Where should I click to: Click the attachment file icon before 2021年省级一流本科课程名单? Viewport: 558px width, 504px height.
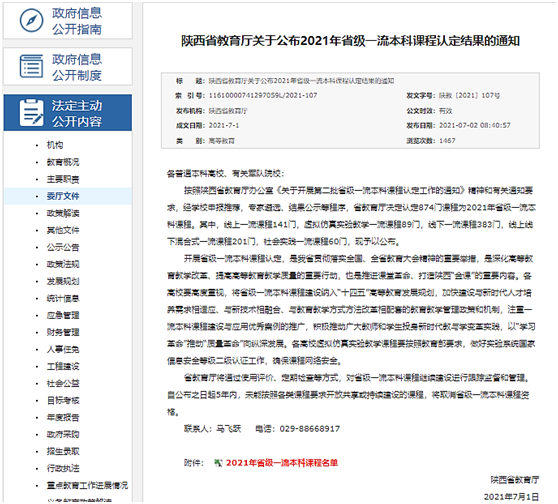(218, 463)
